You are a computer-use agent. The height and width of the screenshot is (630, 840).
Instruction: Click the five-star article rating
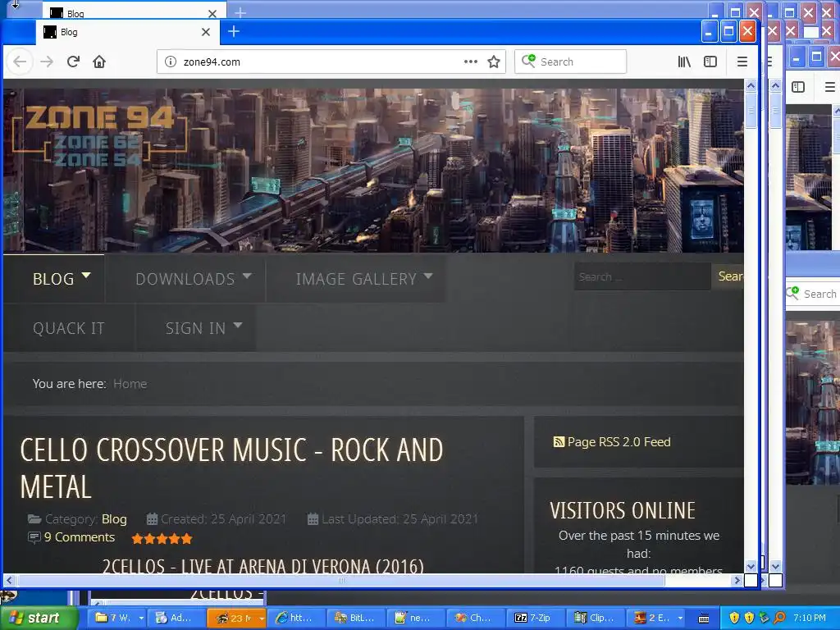[x=162, y=538]
